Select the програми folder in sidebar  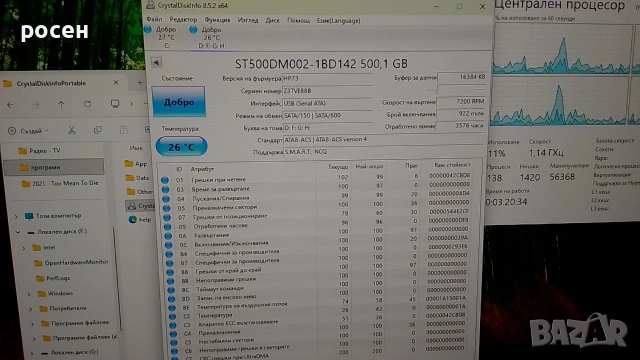click(x=53, y=167)
